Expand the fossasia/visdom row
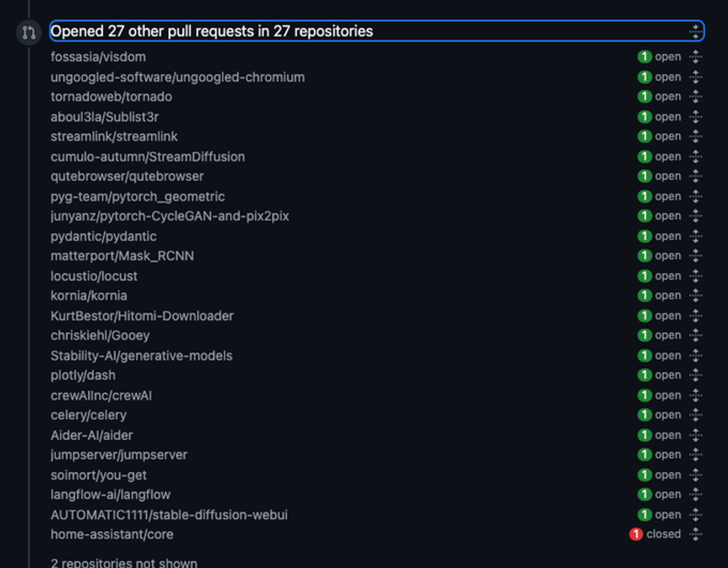This screenshot has height=568, width=728. (x=695, y=57)
